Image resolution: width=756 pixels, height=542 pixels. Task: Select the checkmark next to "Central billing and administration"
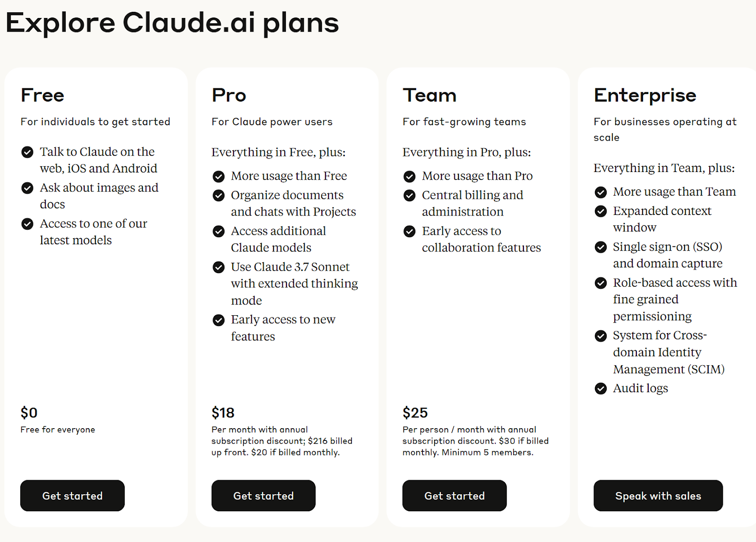click(x=409, y=196)
